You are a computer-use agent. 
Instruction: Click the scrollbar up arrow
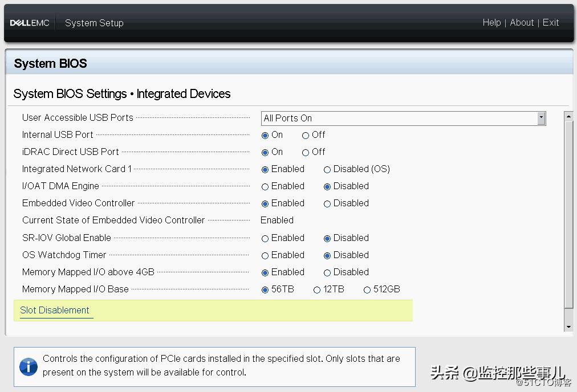pyautogui.click(x=568, y=117)
